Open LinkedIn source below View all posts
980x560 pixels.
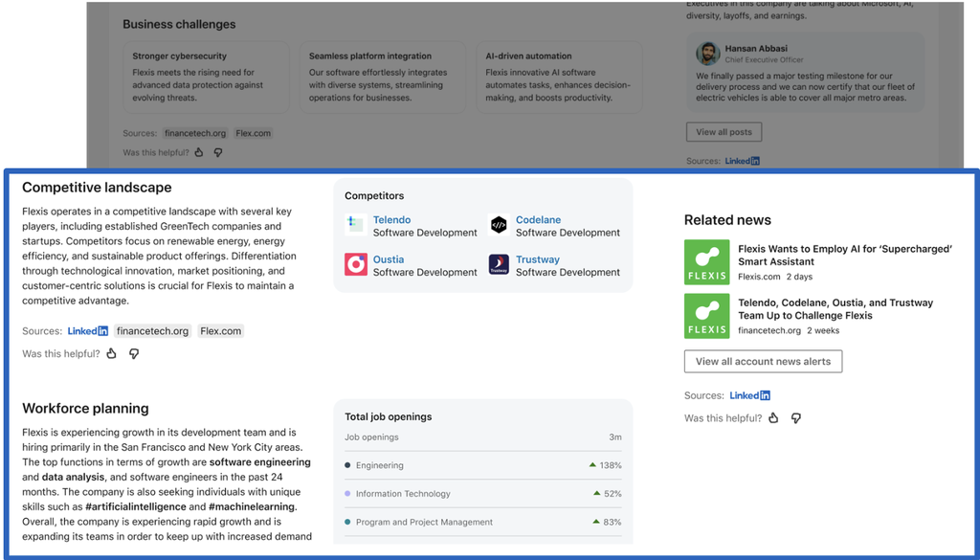(742, 161)
